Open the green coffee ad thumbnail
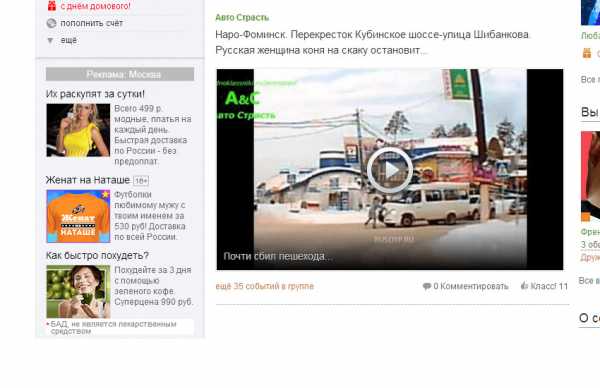Screen dimensions: 600x388 pos(78,292)
